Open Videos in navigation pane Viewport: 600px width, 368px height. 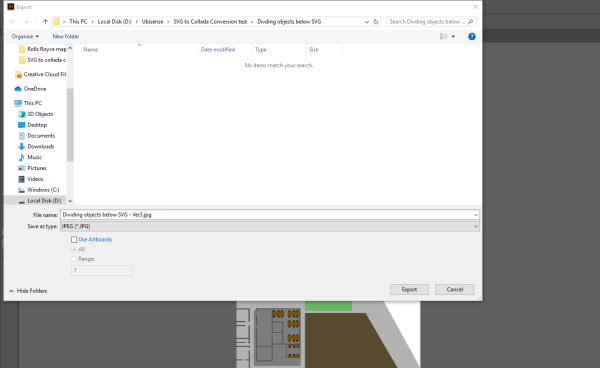[31, 179]
